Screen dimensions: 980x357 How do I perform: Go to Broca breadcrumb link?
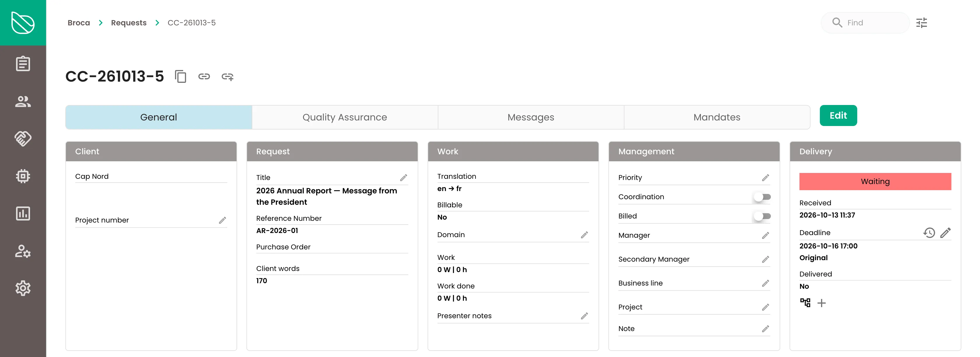point(79,23)
